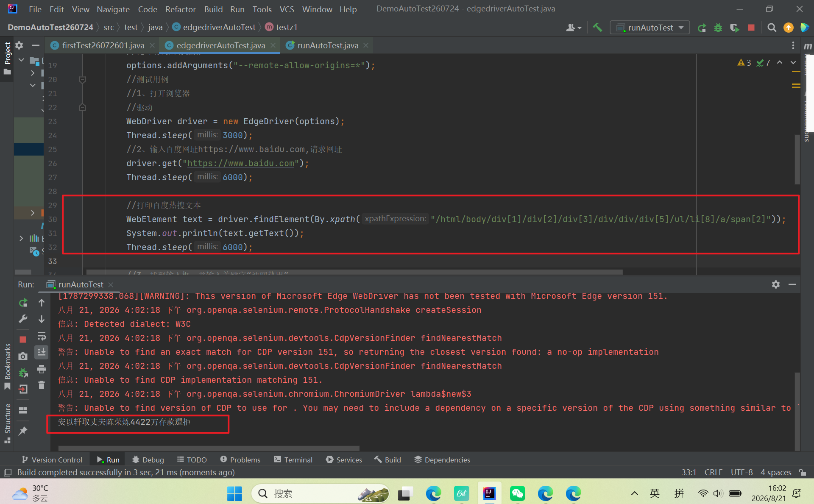Collapse code fold marker at line 20
Viewport: 814px width, 504px height.
pyautogui.click(x=83, y=79)
